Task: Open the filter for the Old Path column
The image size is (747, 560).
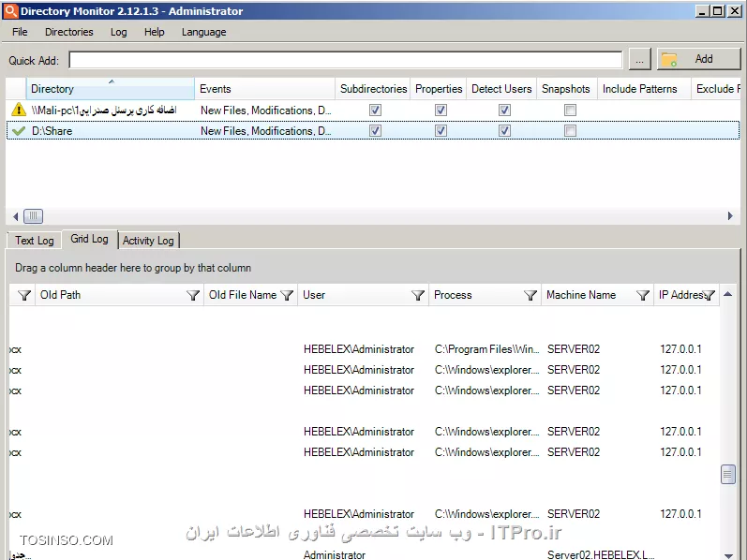Action: coord(193,295)
